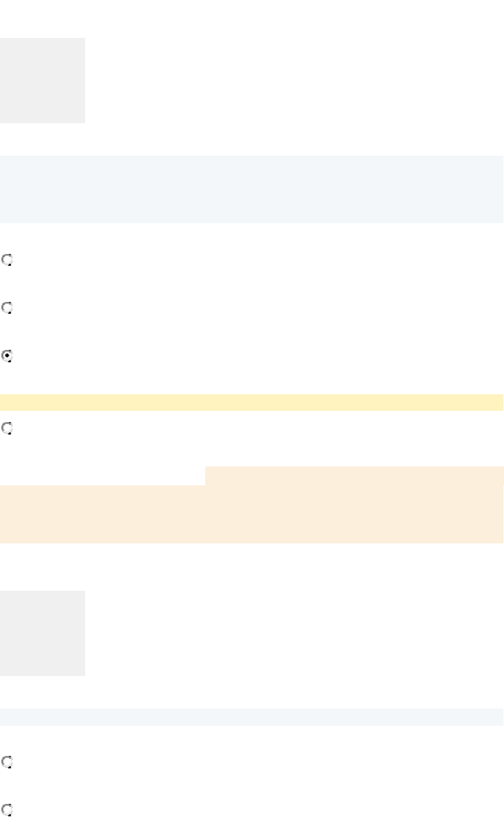The width and height of the screenshot is (504, 824).
Task: Click the yellow highlighted bar
Action: pyautogui.click(x=251, y=403)
